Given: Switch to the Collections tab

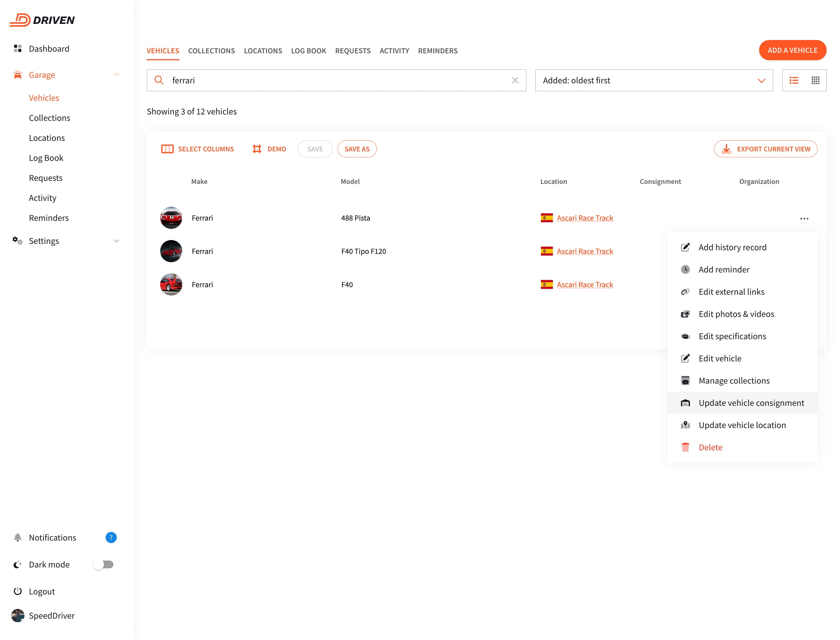Looking at the screenshot, I should click(x=211, y=51).
